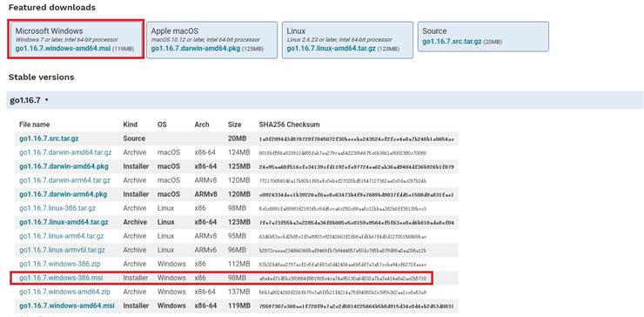
Task: Click go1.16.7.darwin-amd64.tar.gz in the file table
Action: [x=65, y=152]
